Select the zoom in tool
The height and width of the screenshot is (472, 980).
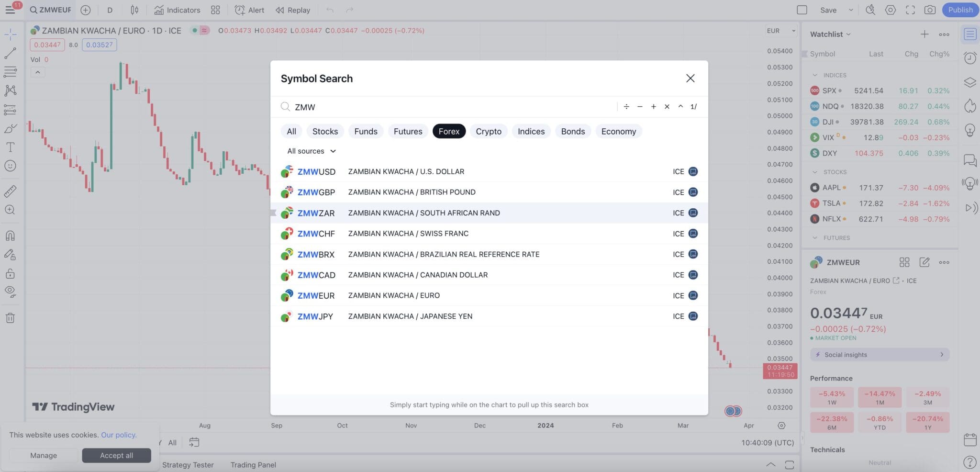[10, 210]
